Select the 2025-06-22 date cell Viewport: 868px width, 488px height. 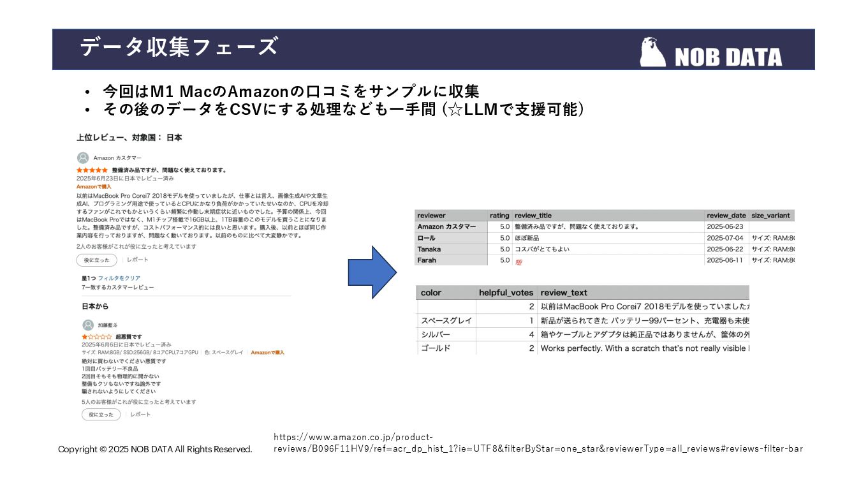pos(727,249)
